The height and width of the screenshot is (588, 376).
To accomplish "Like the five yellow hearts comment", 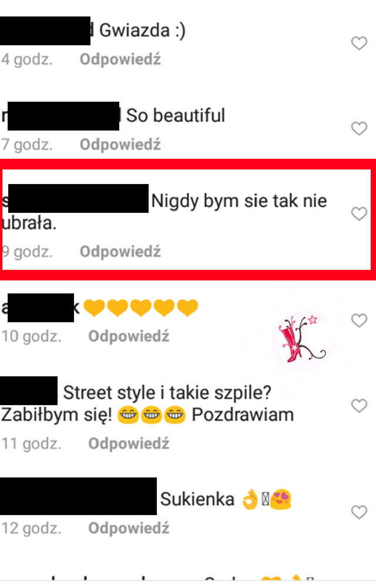I will (x=359, y=320).
